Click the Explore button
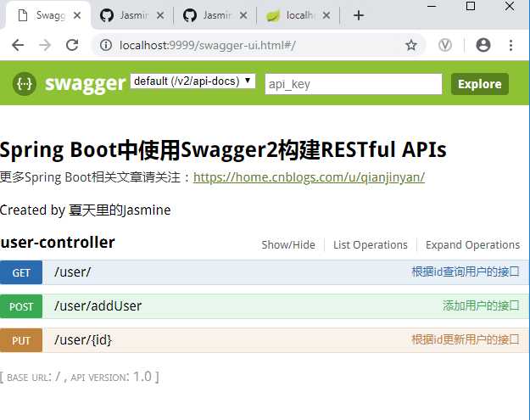 tap(480, 84)
